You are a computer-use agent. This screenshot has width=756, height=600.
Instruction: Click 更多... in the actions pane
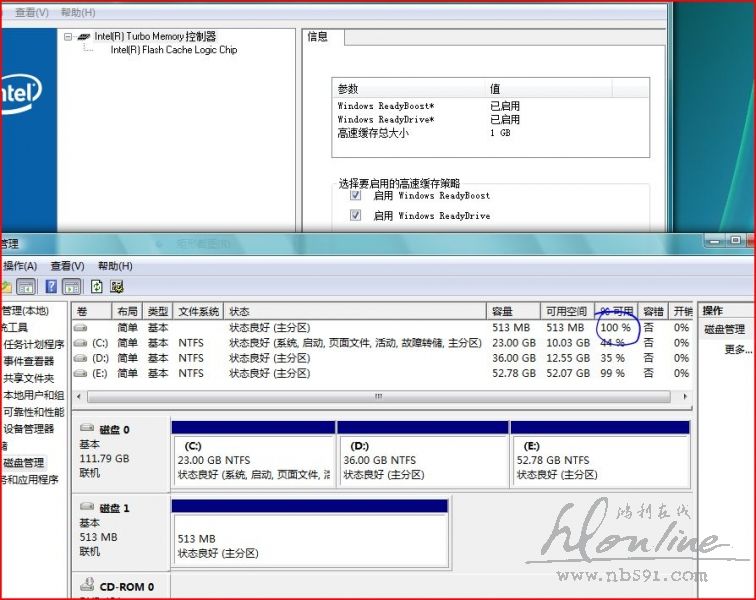click(x=737, y=350)
